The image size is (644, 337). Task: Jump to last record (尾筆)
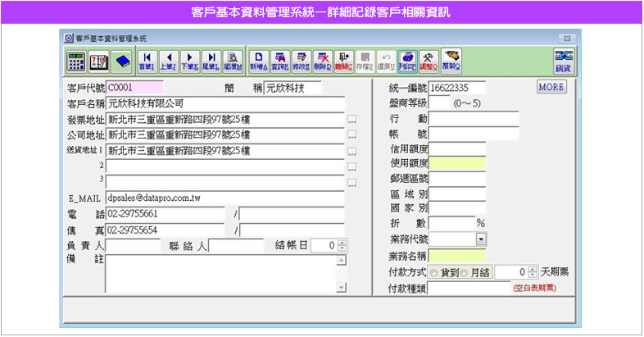click(211, 61)
